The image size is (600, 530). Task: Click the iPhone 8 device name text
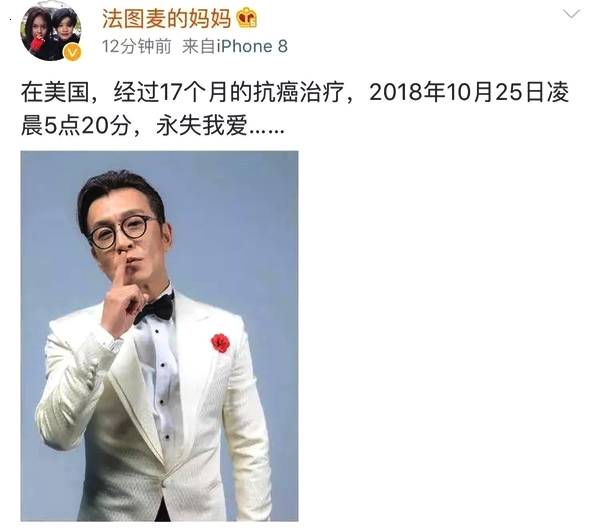pos(252,47)
